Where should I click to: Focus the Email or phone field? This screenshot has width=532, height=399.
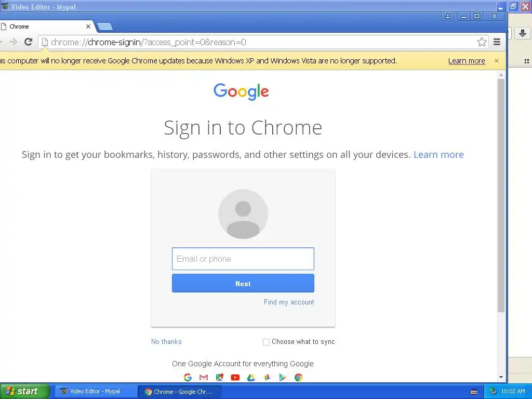pyautogui.click(x=243, y=259)
